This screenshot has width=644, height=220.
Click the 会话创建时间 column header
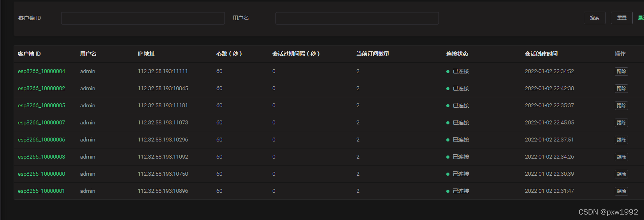click(541, 54)
